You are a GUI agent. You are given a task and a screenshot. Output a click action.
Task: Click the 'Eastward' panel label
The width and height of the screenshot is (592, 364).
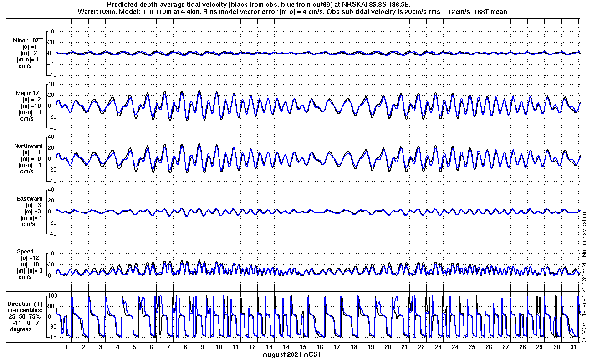point(30,199)
